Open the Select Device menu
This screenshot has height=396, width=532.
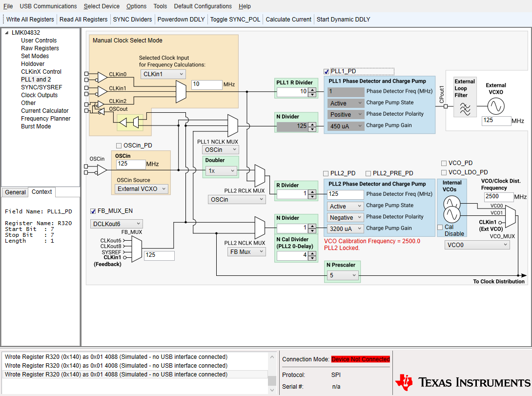[102, 6]
